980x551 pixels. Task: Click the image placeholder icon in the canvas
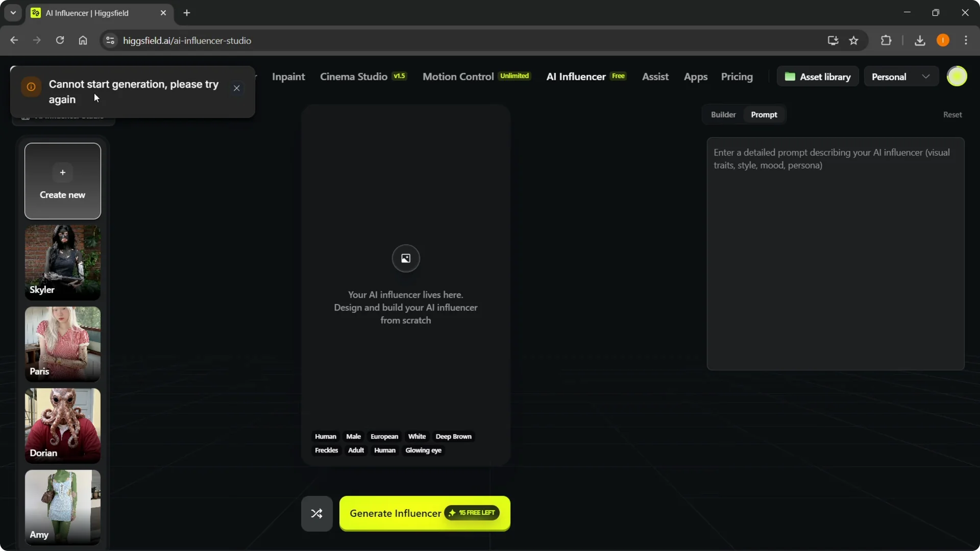tap(405, 258)
